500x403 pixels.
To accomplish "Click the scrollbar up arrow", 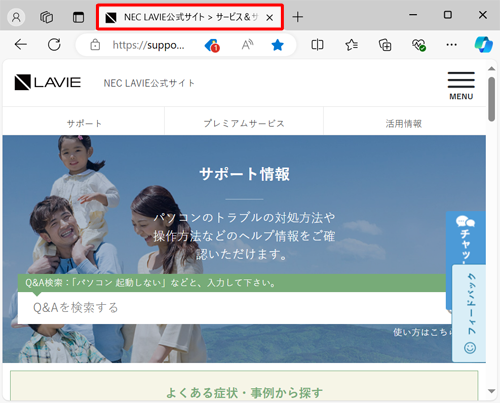I will [492, 69].
